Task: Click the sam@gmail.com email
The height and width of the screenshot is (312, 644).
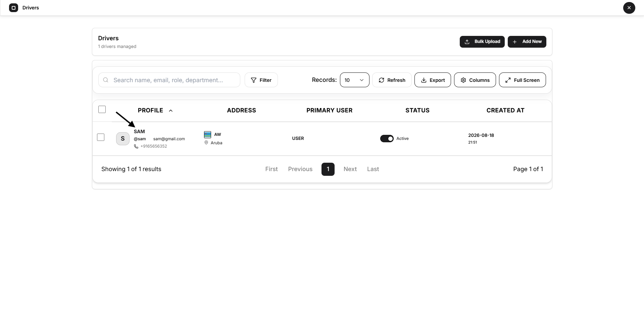Action: point(169,139)
